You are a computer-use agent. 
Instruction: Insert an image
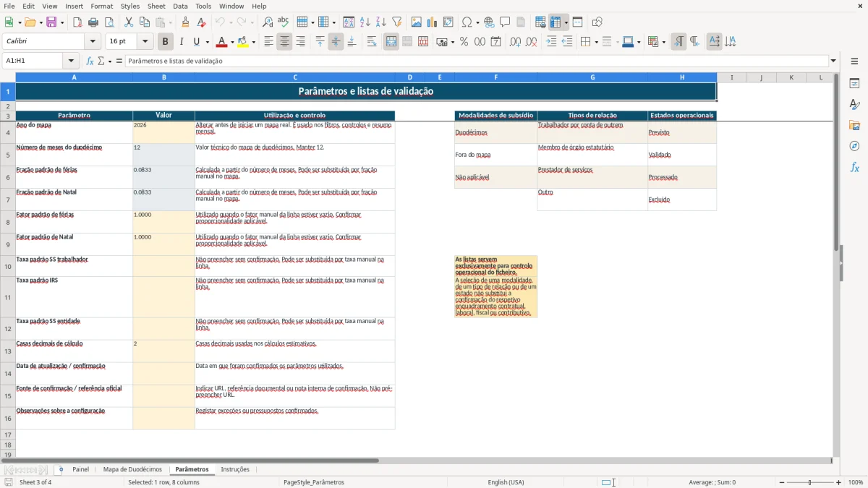point(416,22)
